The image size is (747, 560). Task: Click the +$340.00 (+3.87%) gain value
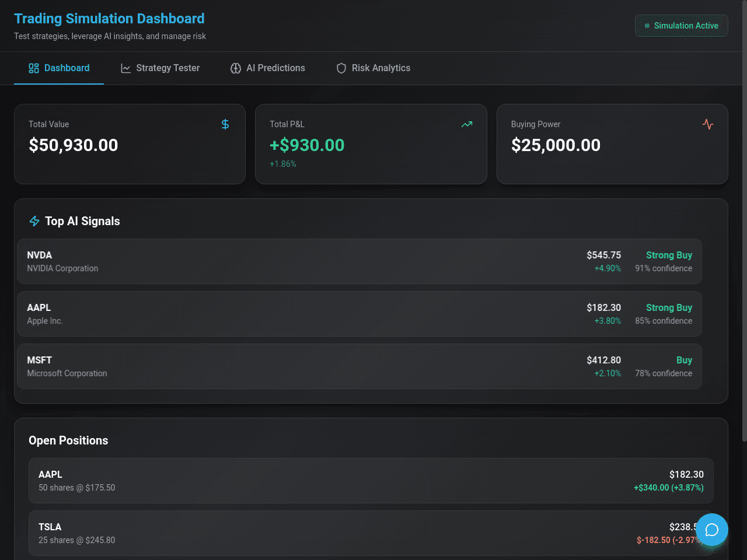pos(669,488)
